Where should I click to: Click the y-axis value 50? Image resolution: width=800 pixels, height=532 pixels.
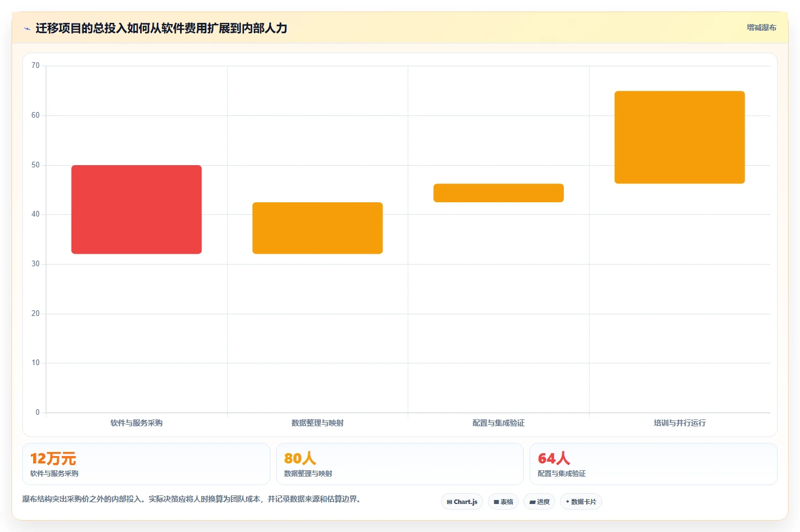(35, 165)
